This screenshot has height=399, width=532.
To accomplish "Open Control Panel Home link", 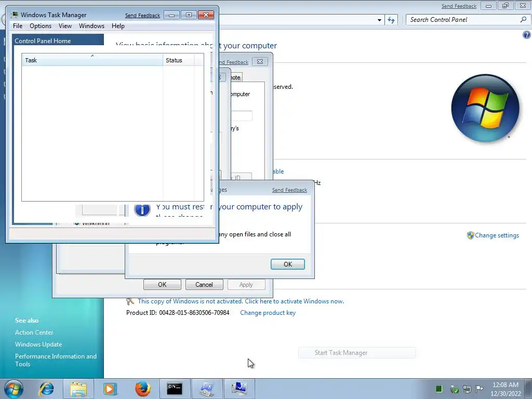I will pyautogui.click(x=43, y=41).
